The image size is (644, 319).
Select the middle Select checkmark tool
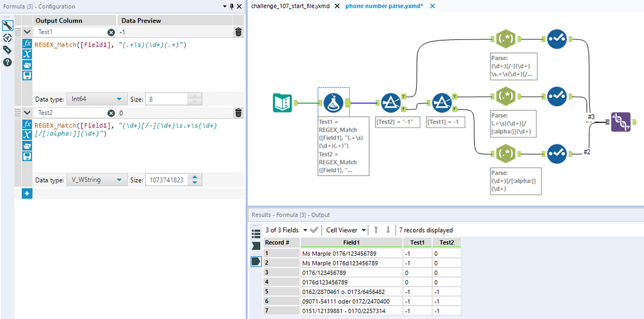558,97
